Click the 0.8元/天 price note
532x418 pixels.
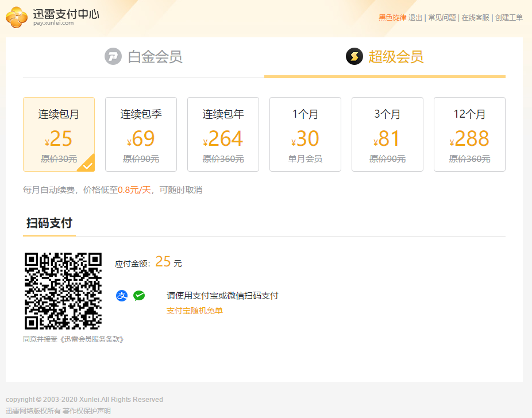(134, 190)
